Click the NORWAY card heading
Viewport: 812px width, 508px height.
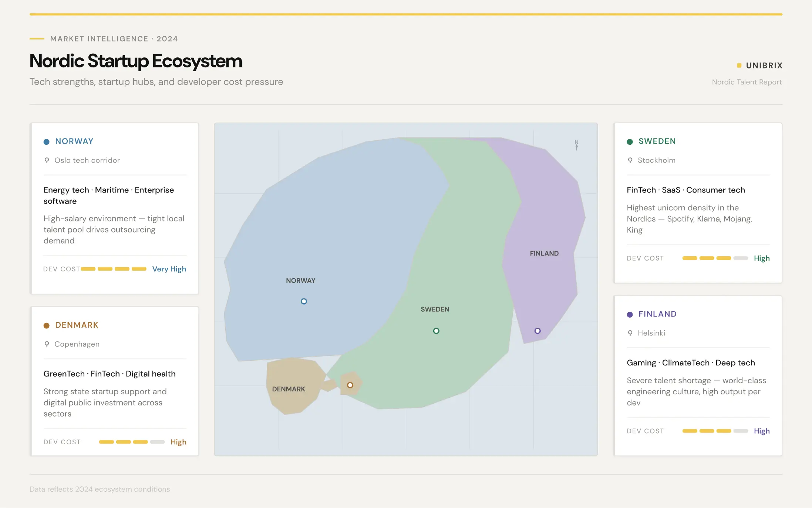coord(74,141)
